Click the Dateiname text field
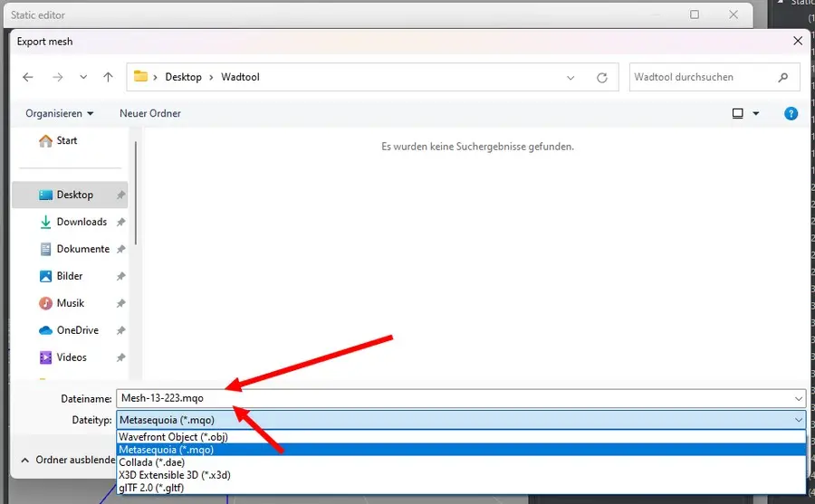Viewport: 815px width, 504px height. (x=453, y=398)
